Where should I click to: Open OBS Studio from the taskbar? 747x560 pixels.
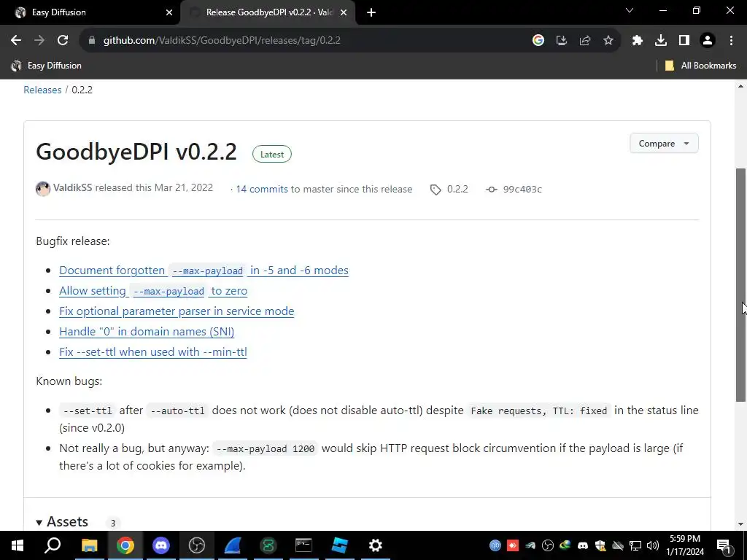tap(197, 545)
